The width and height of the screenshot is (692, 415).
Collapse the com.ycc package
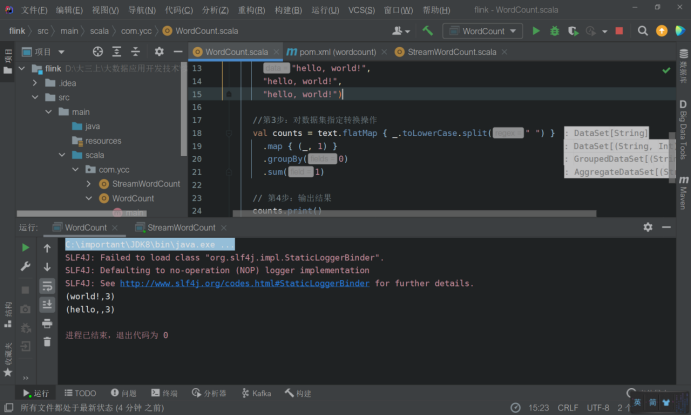(75, 170)
